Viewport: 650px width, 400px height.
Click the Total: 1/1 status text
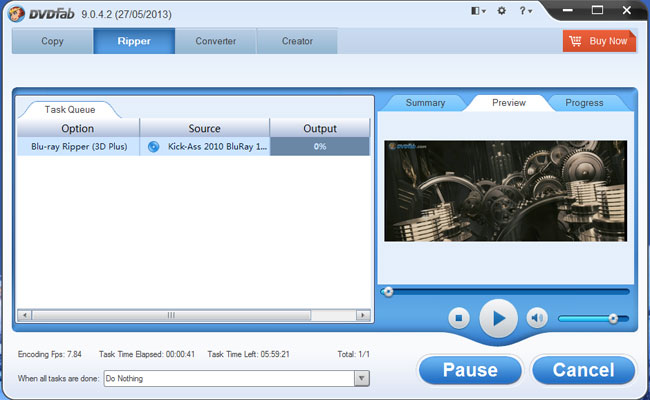pos(353,354)
